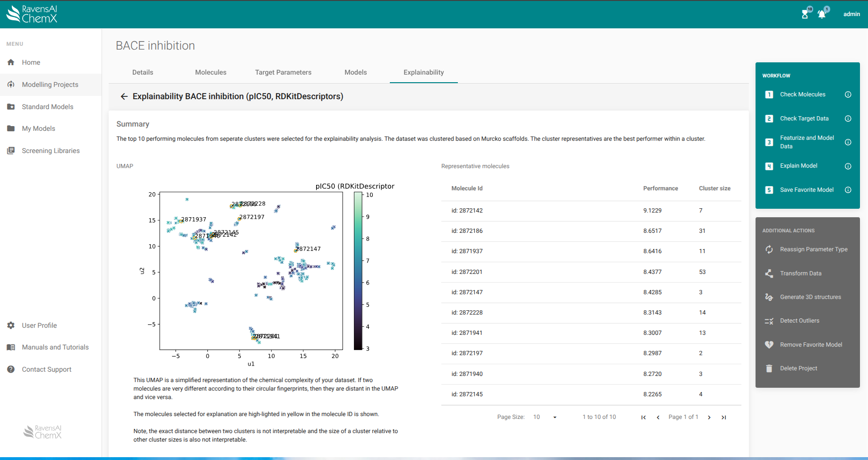The height and width of the screenshot is (460, 868).
Task: Click info icon next to Check Molecules
Action: click(x=848, y=94)
